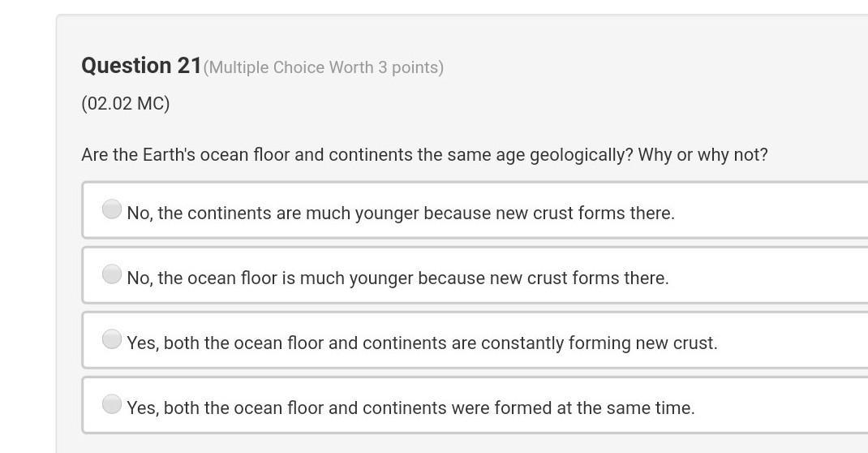This screenshot has height=453, width=868.
Task: Click empty area inside first answer option box
Action: pos(775,210)
